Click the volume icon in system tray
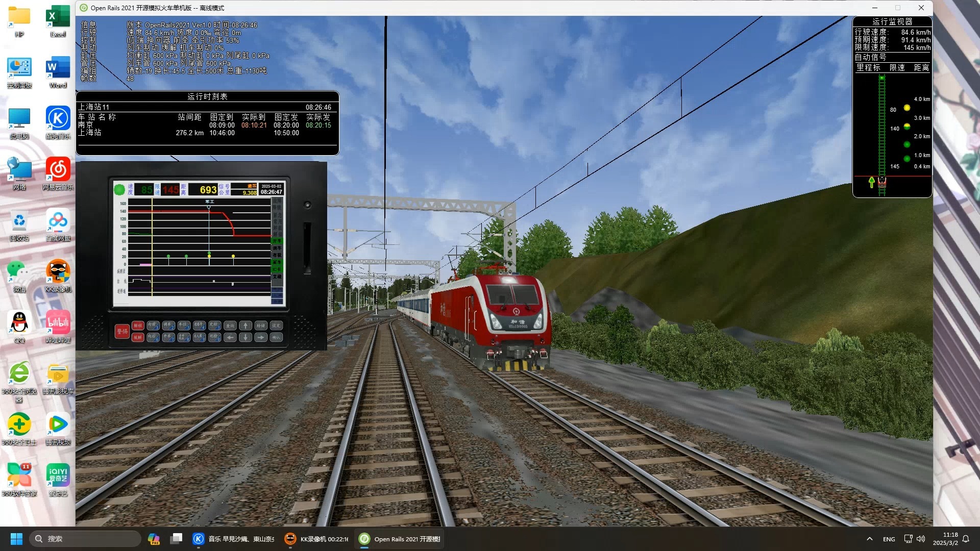Screen dimensions: 980x551 tap(920, 539)
